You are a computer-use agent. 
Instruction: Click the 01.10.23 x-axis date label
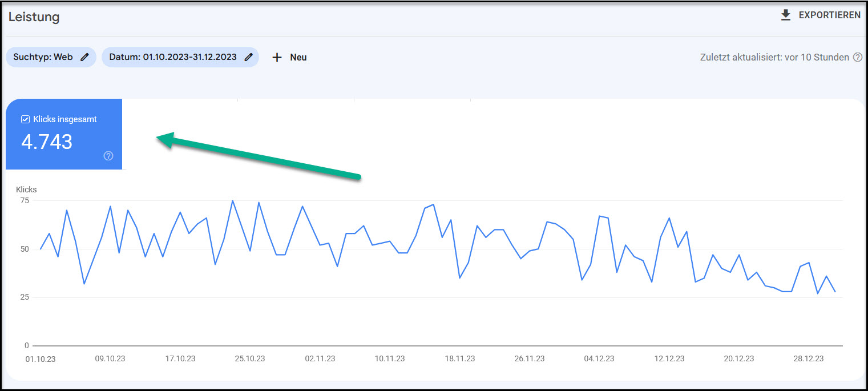coord(40,358)
